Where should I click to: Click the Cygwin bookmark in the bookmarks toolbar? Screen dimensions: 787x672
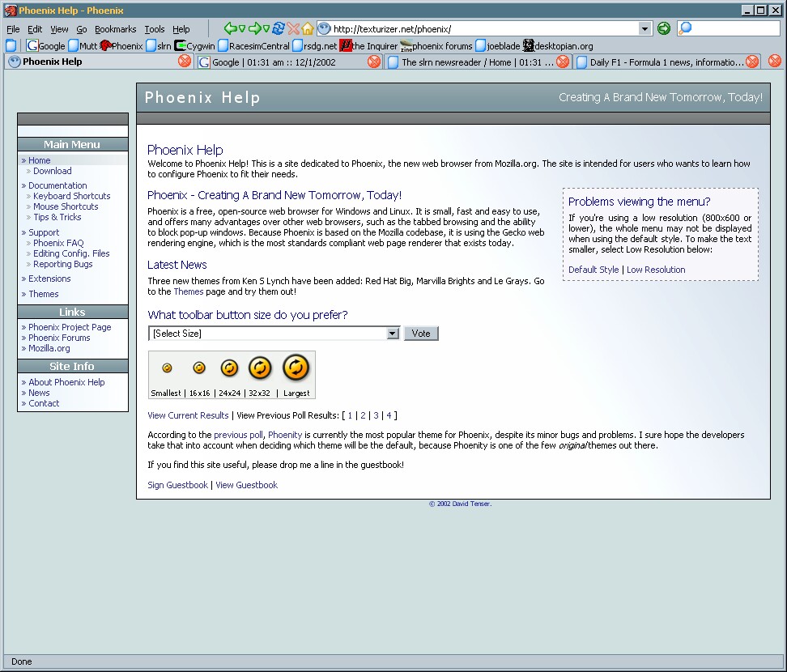195,46
